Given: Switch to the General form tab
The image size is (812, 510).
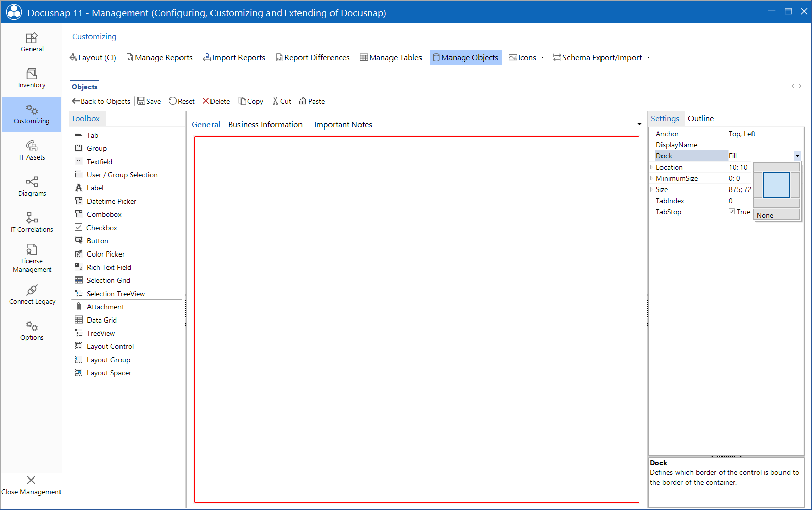Looking at the screenshot, I should click(206, 125).
